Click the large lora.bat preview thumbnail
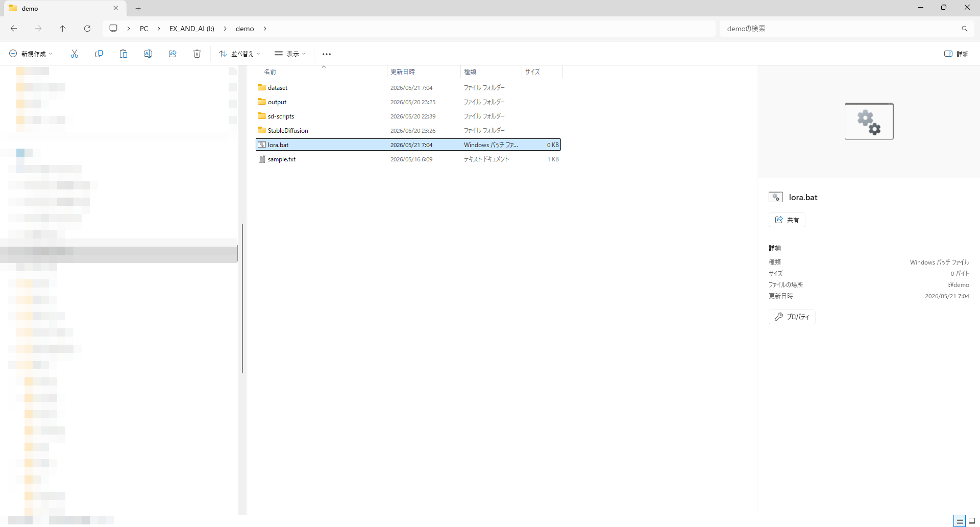 coord(869,122)
